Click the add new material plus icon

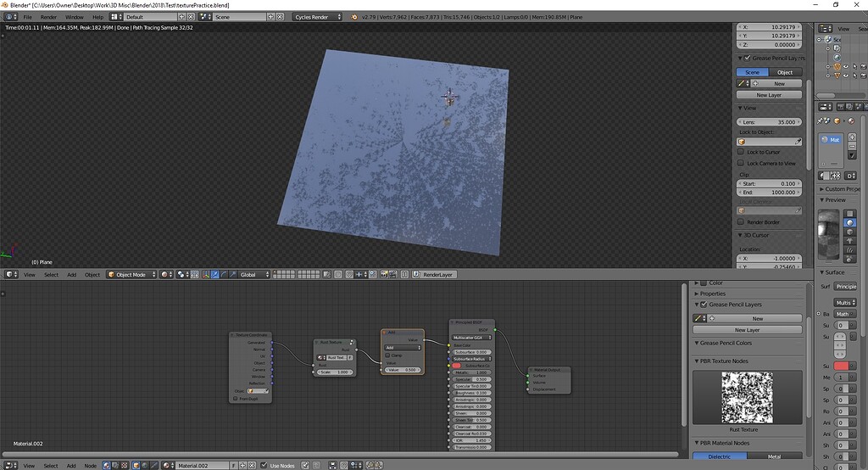click(x=242, y=466)
